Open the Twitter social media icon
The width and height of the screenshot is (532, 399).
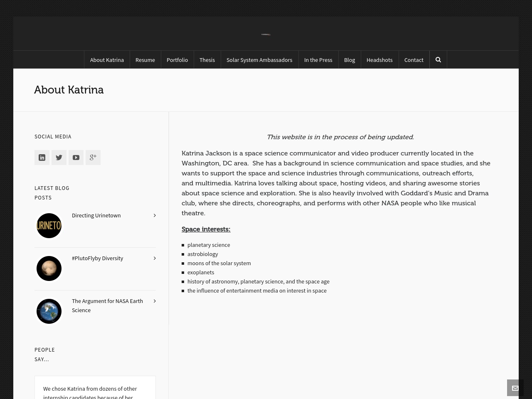[59, 158]
